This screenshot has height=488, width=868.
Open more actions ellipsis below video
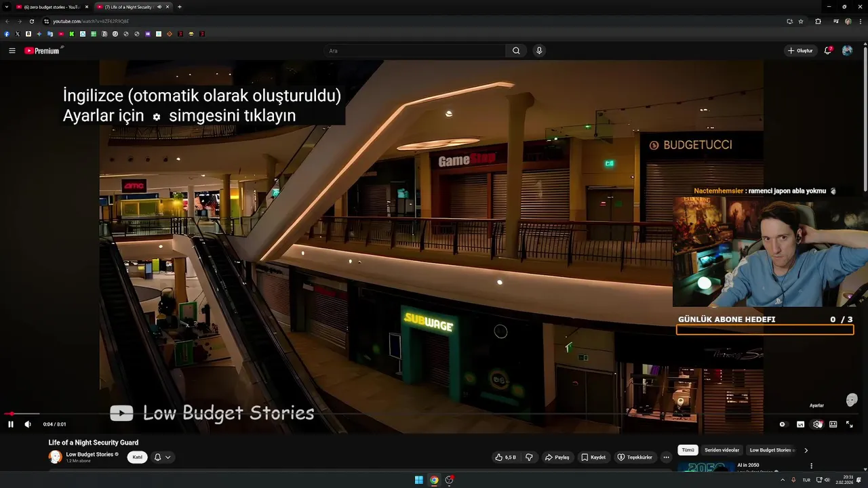[666, 457]
